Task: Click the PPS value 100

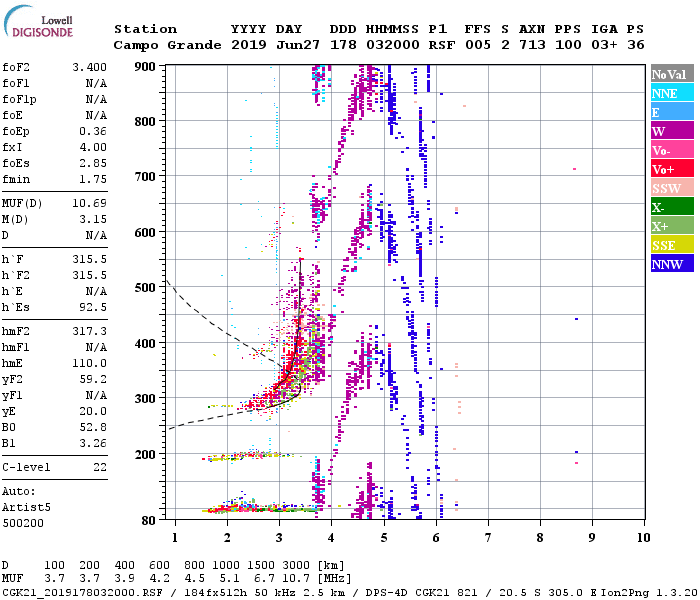Action: coord(568,45)
